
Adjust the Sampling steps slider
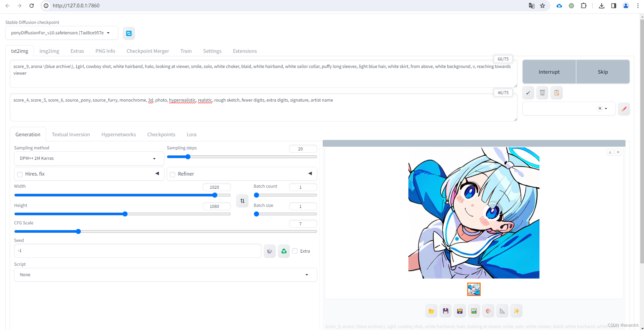(x=242, y=157)
